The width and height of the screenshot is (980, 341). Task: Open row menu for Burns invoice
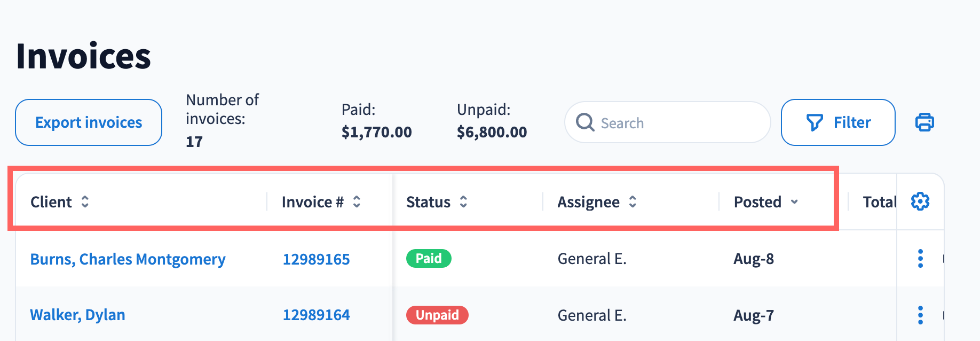[920, 259]
